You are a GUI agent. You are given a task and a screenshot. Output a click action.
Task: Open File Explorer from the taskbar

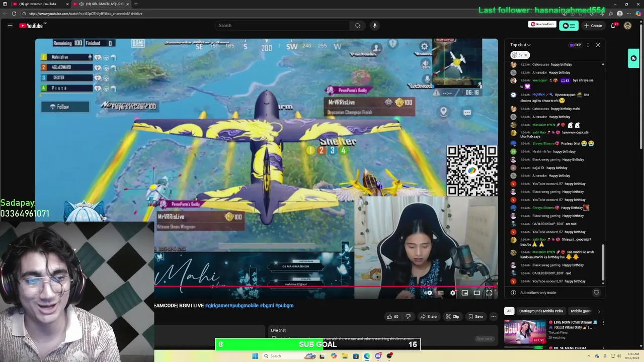(x=345, y=356)
